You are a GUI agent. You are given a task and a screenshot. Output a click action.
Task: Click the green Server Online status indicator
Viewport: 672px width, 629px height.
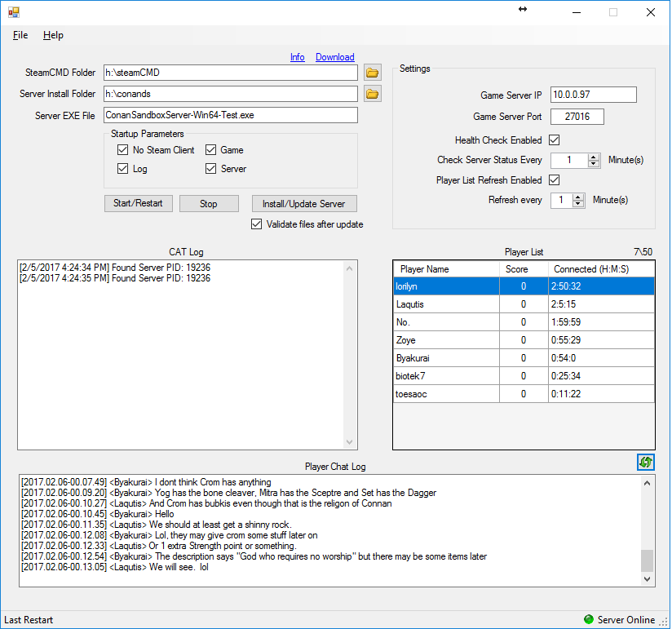tap(589, 620)
